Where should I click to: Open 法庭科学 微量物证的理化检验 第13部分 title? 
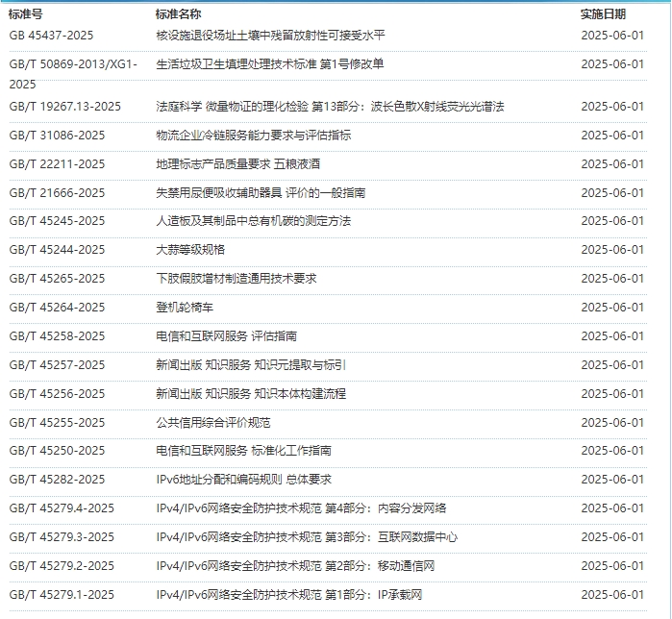330,107
